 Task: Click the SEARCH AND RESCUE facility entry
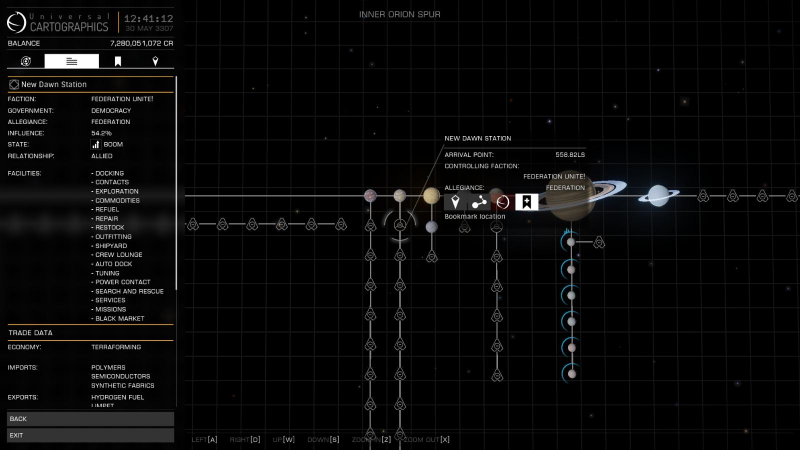(x=128, y=291)
